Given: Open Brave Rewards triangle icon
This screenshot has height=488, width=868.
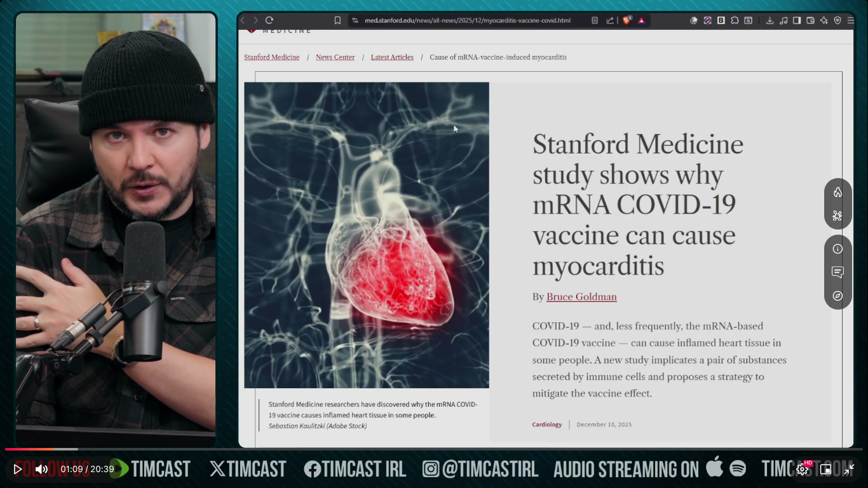Looking at the screenshot, I should coord(642,20).
